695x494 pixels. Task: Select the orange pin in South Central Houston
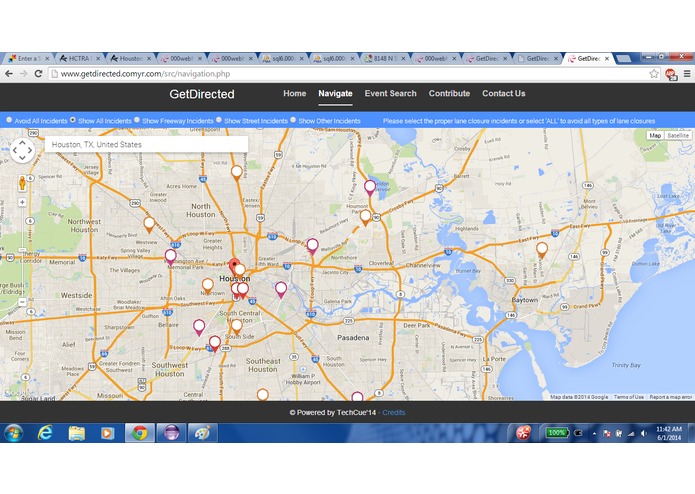[237, 327]
